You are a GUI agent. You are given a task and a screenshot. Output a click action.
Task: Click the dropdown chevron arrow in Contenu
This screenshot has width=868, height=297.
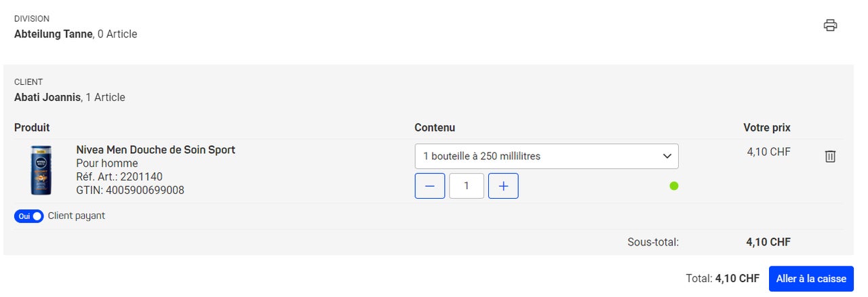666,156
